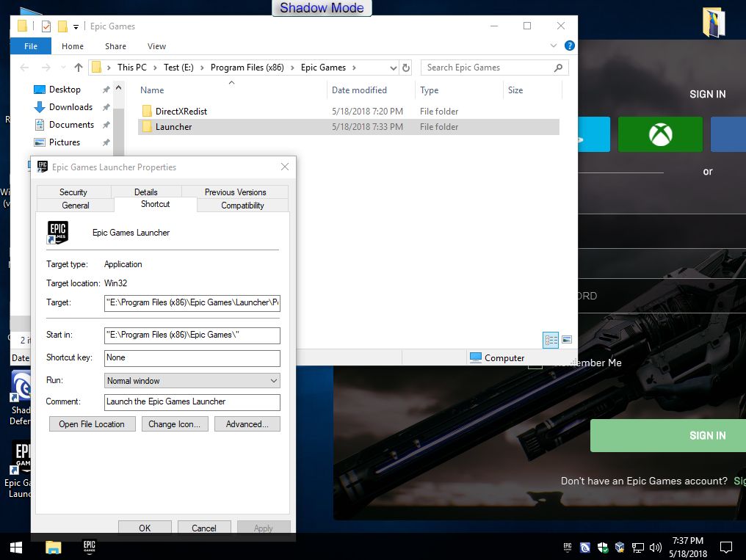
Task: Click Epic Games Launcher taskbar icon
Action: pos(90,547)
